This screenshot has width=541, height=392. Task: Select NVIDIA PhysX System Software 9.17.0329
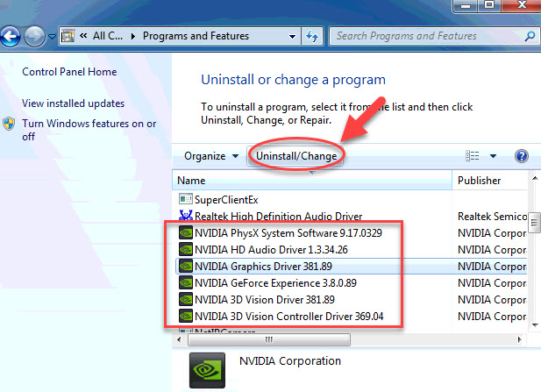(x=288, y=233)
